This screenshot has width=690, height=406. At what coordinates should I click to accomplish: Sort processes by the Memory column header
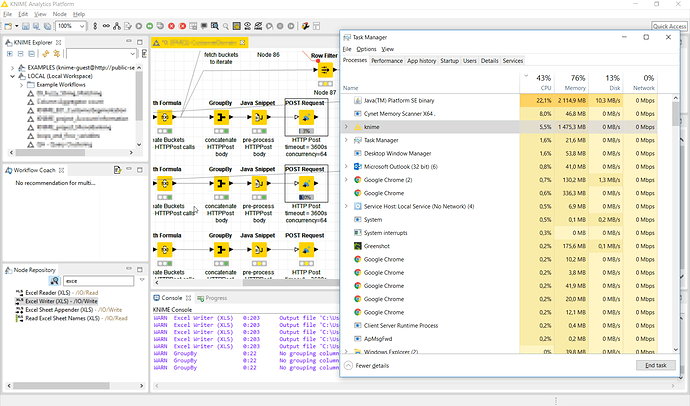pyautogui.click(x=572, y=82)
